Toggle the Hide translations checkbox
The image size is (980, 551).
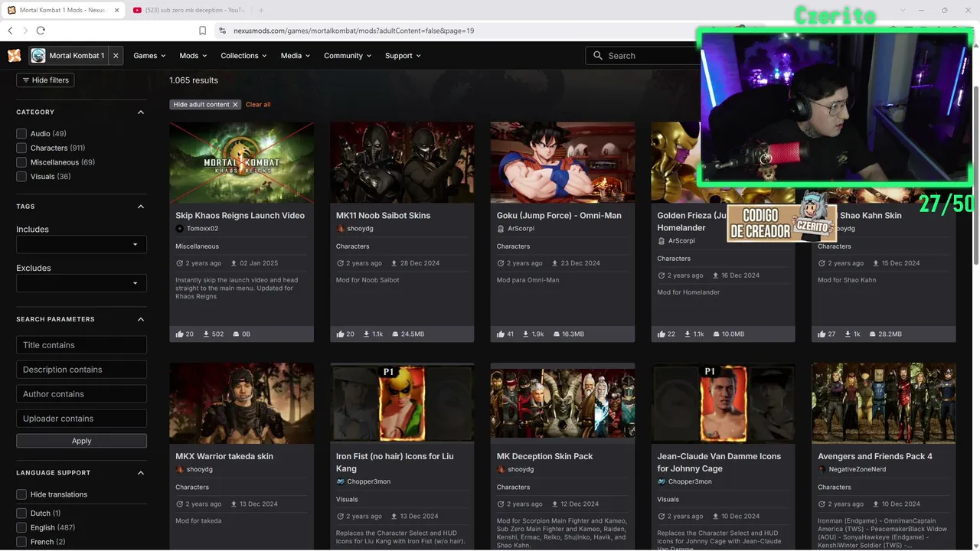21,494
